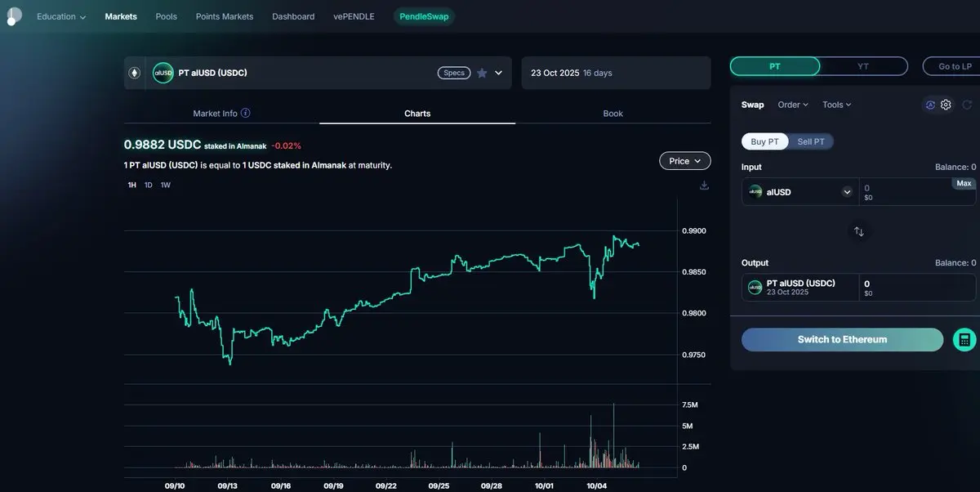The height and width of the screenshot is (492, 980).
Task: Expand the Education menu
Action: pos(61,16)
